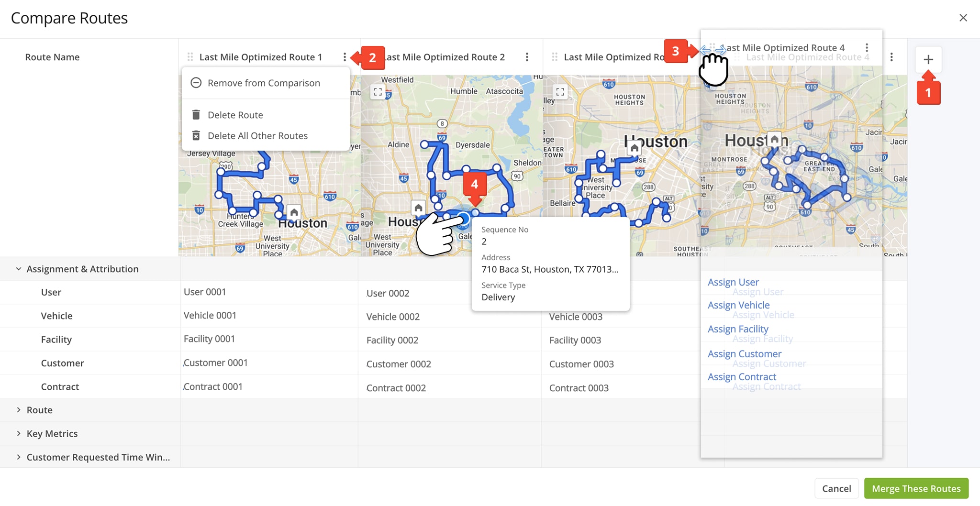This screenshot has height=506, width=980.
Task: Select the home depot marker on Route 3 map
Action: (634, 149)
